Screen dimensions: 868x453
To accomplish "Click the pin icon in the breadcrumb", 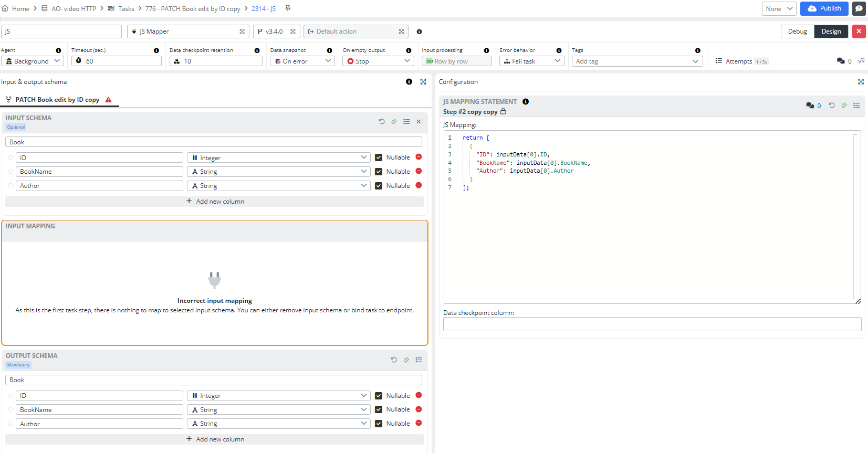I will pos(288,8).
